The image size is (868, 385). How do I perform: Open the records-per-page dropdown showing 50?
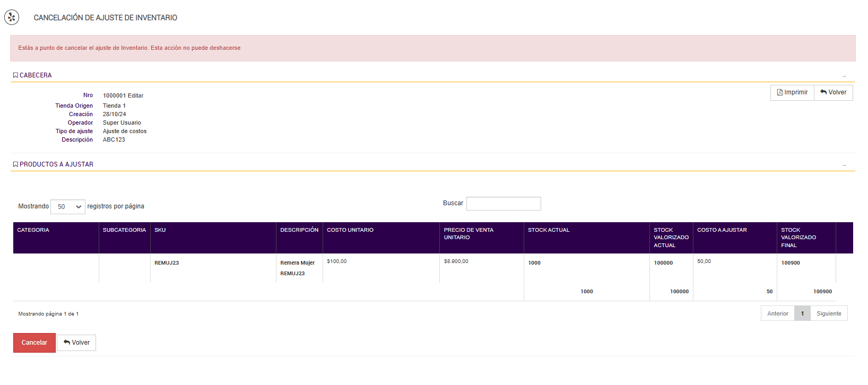pos(68,207)
